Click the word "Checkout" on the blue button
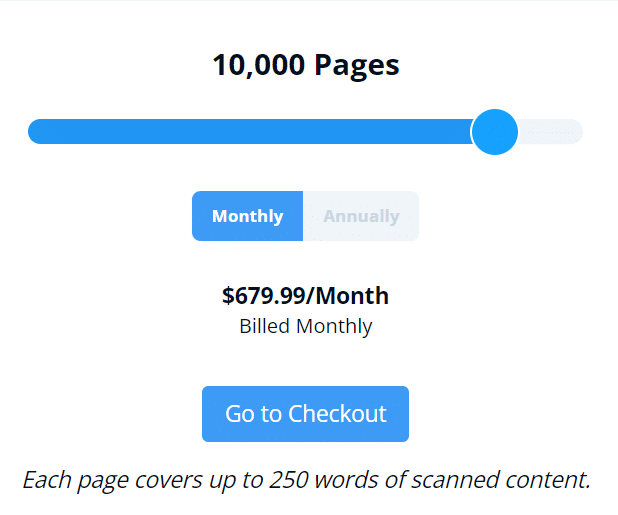618x515 pixels. click(337, 414)
